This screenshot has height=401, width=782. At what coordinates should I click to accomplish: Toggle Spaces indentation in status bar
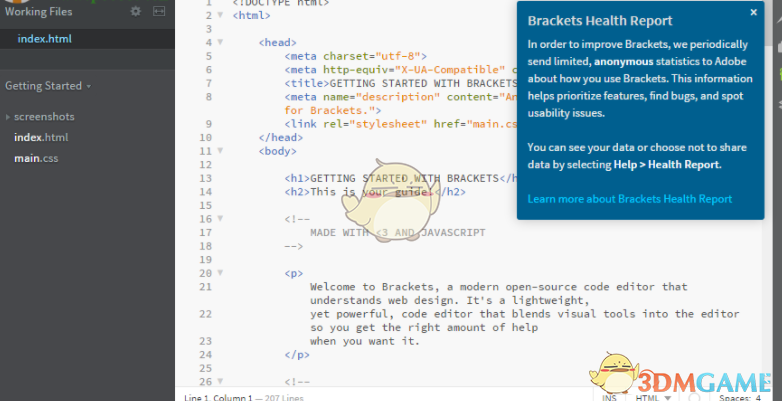click(742, 397)
